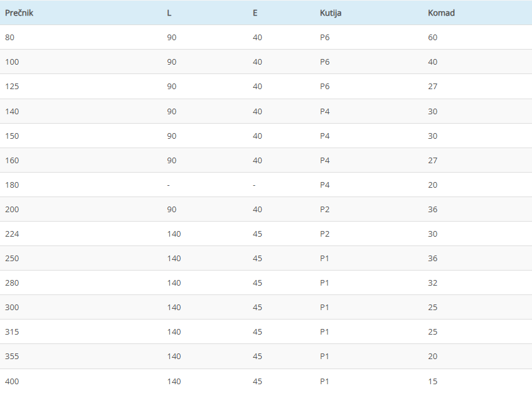Image resolution: width=532 pixels, height=393 pixels.
Task: Click the dash in L column of 180 row
Action: [169, 185]
